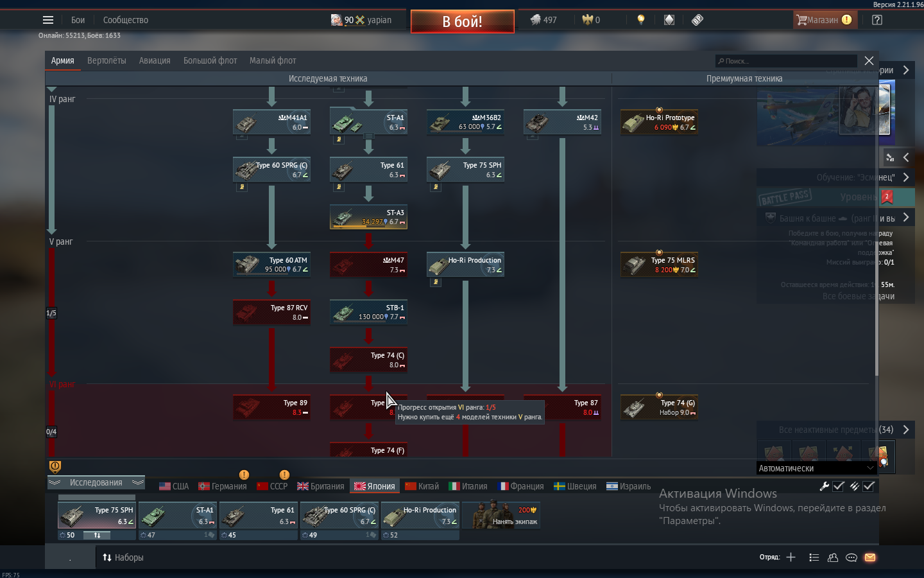The image size is (924, 578).
Task: Click the Silver Lions balance icon
Action: pos(536,20)
